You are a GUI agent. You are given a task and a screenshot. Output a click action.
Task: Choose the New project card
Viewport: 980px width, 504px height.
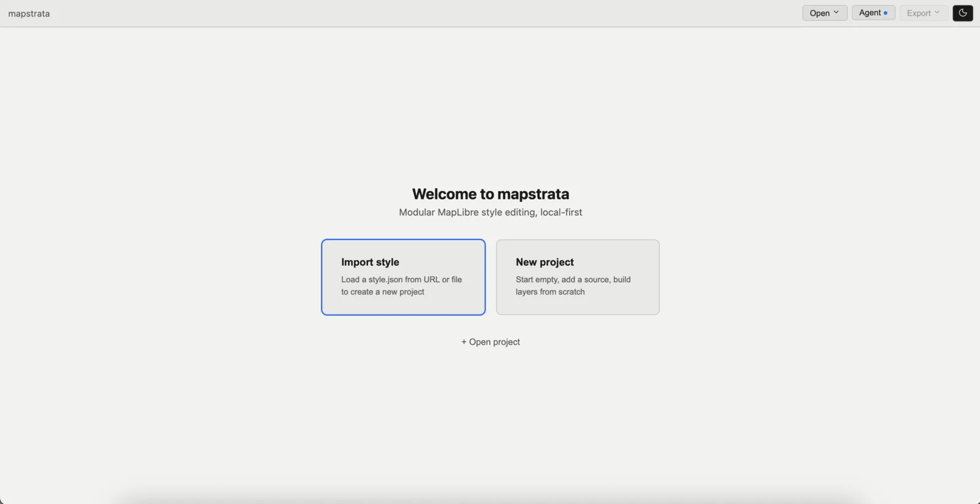pos(578,277)
